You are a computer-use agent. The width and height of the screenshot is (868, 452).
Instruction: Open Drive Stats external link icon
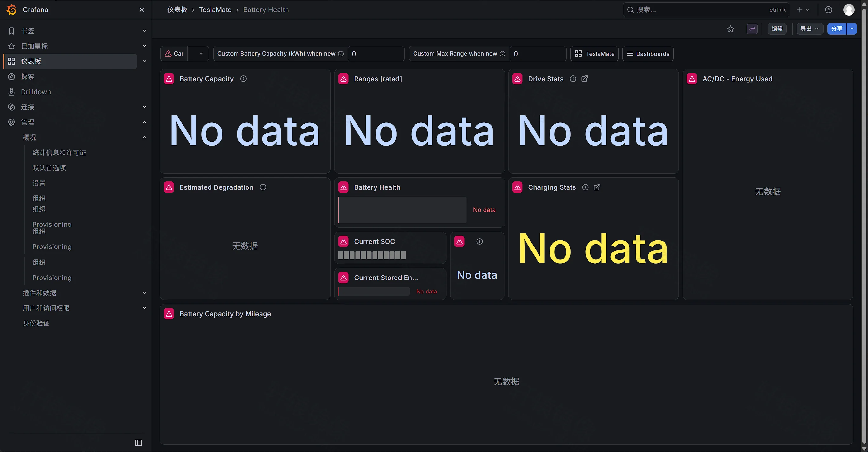click(x=585, y=79)
